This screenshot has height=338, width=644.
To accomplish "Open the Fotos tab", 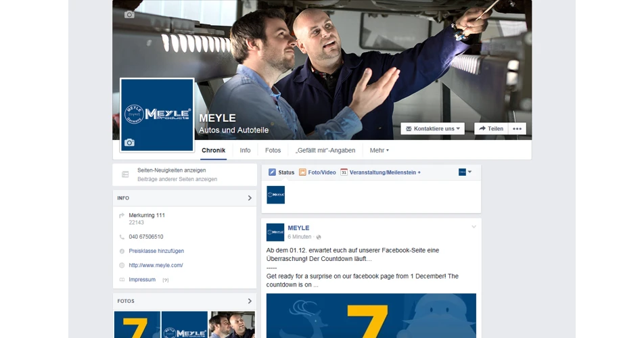I will [x=273, y=150].
